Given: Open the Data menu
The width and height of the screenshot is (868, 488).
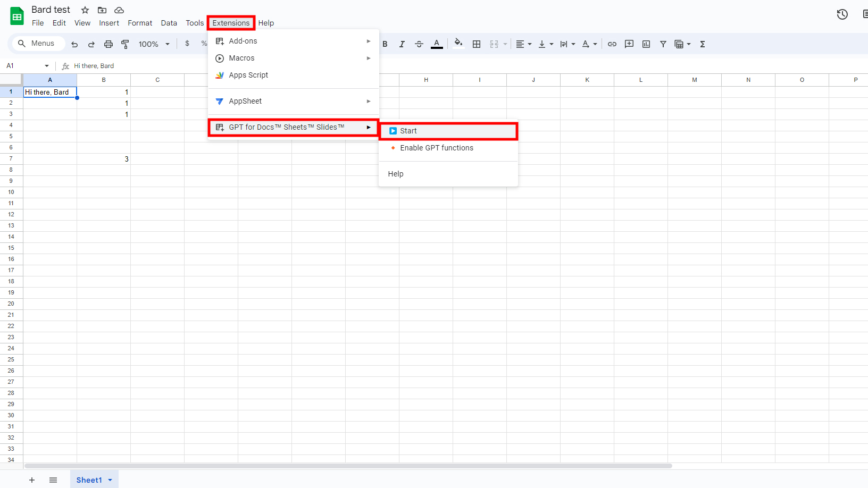Looking at the screenshot, I should click(169, 23).
